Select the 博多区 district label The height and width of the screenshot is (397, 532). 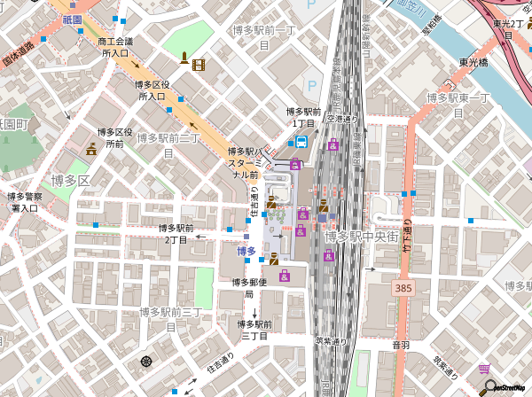coord(71,181)
